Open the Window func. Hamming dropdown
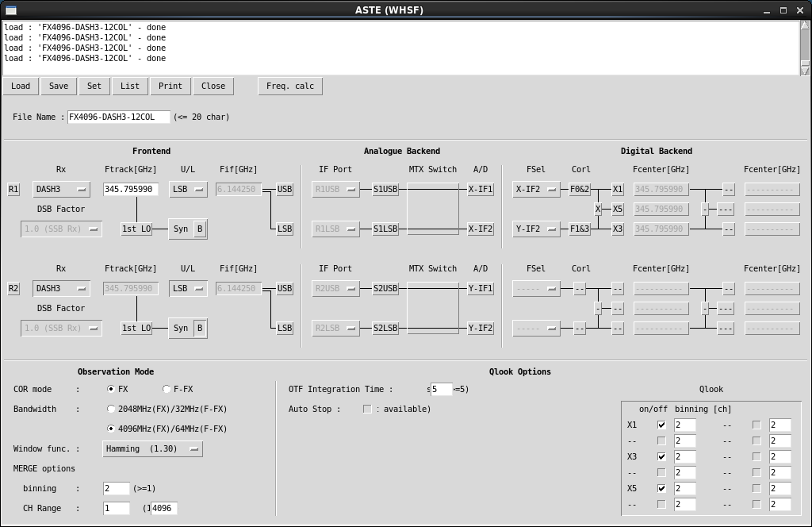The width and height of the screenshot is (812, 527). 153,448
